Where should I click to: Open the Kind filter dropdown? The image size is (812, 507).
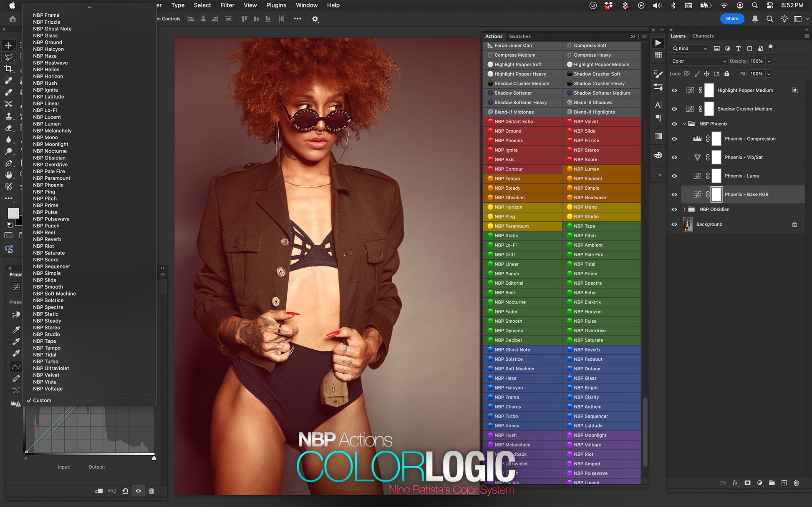pyautogui.click(x=689, y=48)
